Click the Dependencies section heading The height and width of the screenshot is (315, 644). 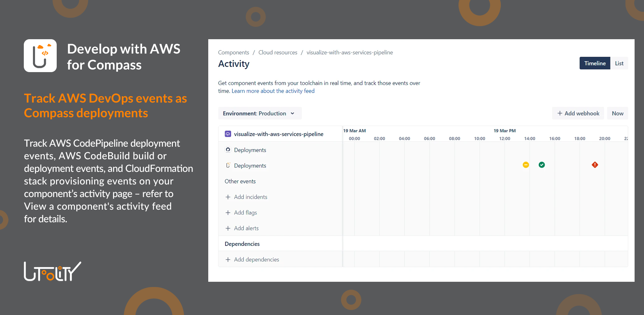pos(242,244)
